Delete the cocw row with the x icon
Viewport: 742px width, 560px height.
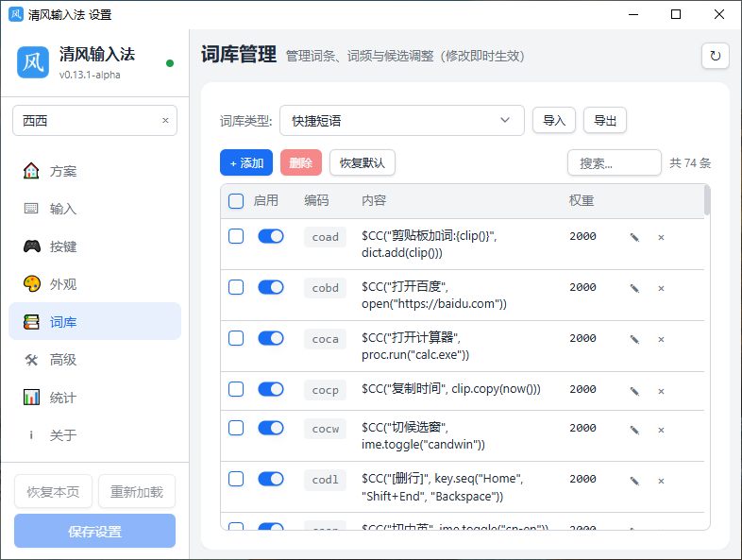click(x=661, y=430)
